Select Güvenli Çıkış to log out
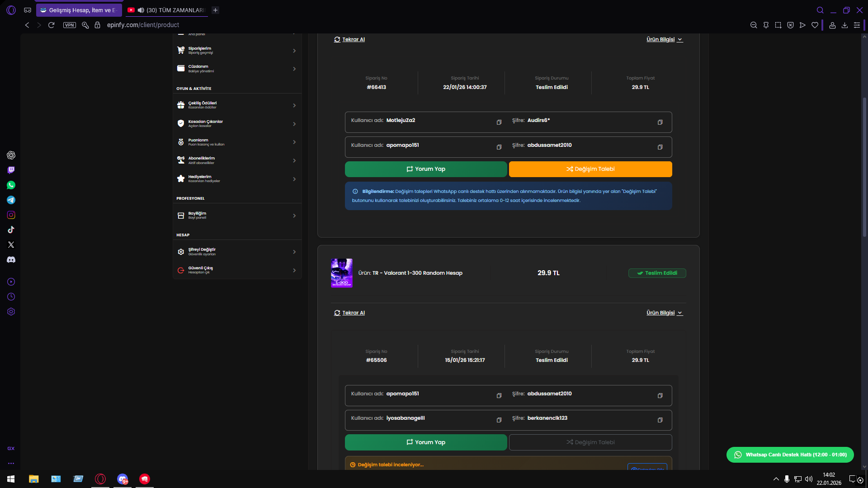868x488 pixels. (x=237, y=270)
